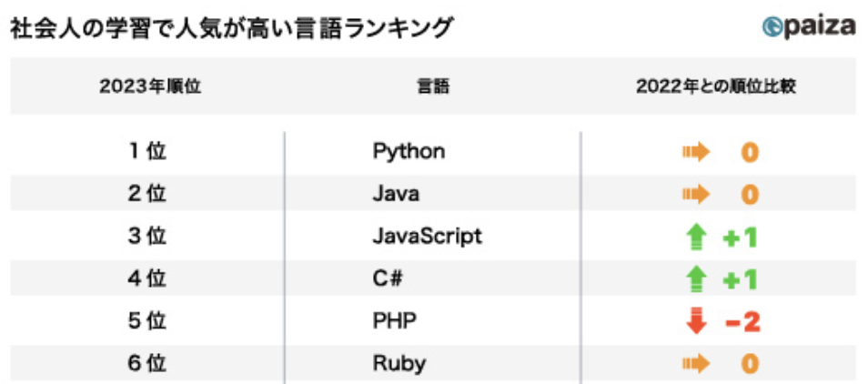The height and width of the screenshot is (384, 868).
Task: Click the 1位 rank cell
Action: [x=148, y=151]
